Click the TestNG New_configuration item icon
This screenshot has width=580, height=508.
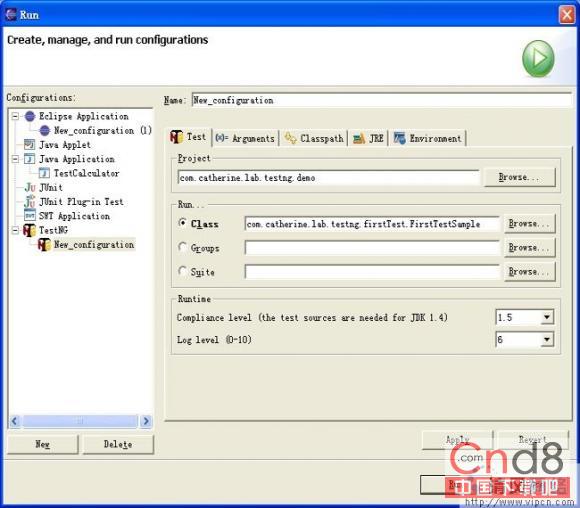(x=44, y=245)
